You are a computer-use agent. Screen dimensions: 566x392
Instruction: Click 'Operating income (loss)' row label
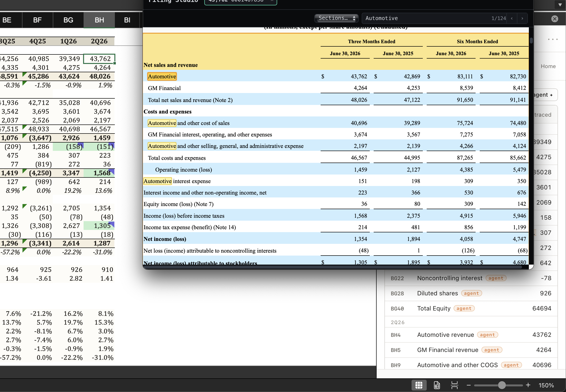[x=184, y=170]
